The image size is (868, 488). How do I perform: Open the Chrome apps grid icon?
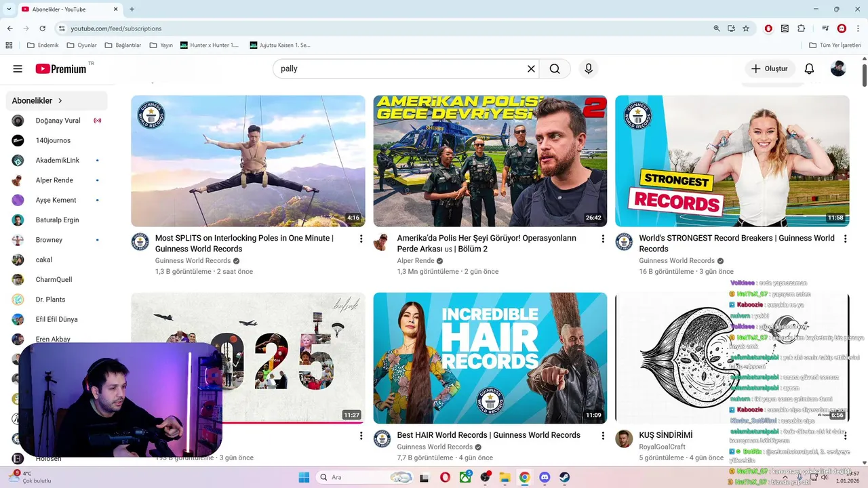(9, 45)
